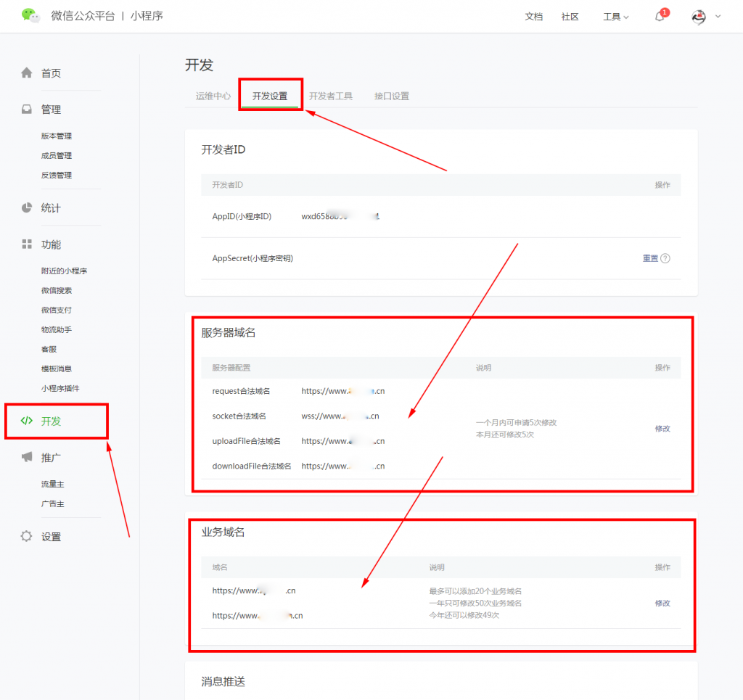Open 文档 in the top navigation

tap(533, 17)
